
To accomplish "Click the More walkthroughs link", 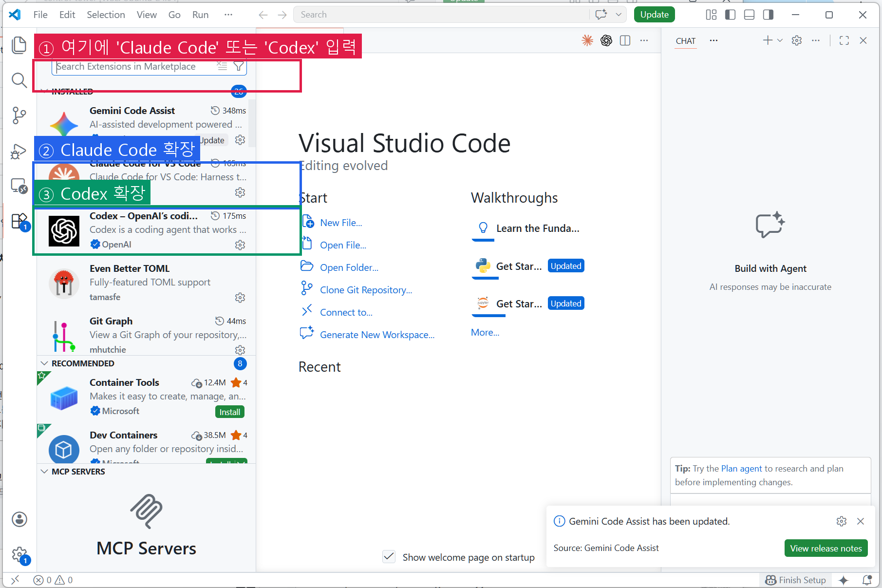I will pyautogui.click(x=485, y=332).
